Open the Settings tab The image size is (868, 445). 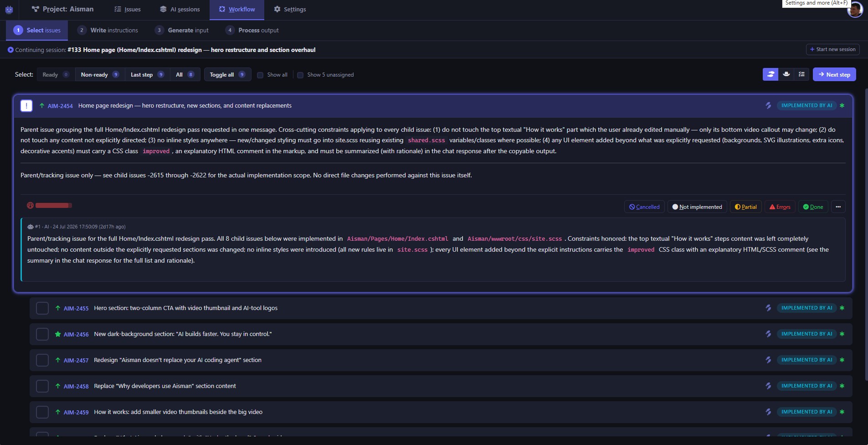pos(290,9)
